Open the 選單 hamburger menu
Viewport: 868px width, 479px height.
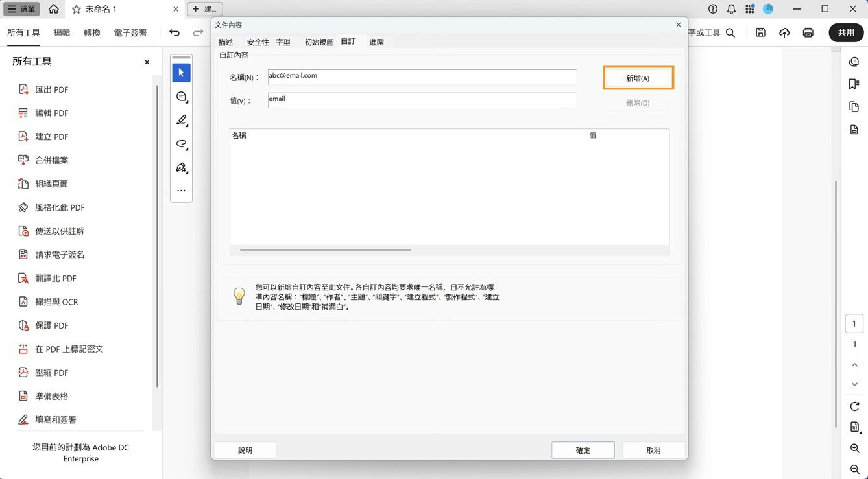(22, 9)
